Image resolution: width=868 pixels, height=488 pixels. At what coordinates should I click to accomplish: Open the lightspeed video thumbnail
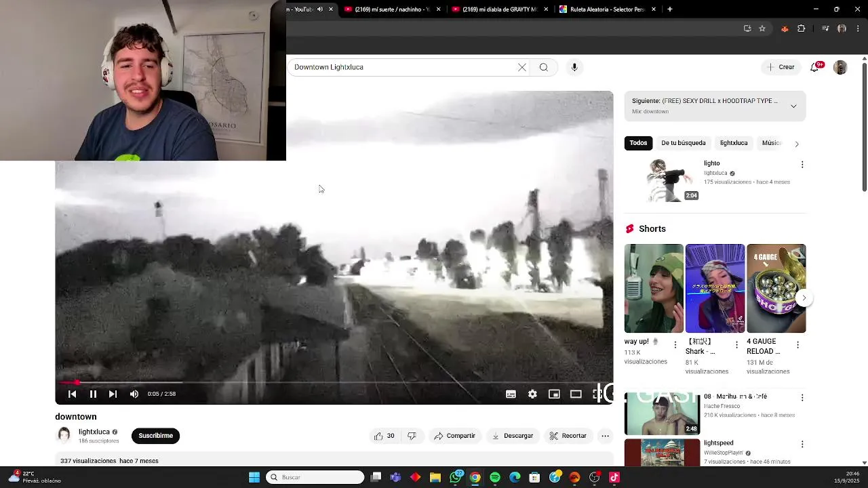(662, 453)
